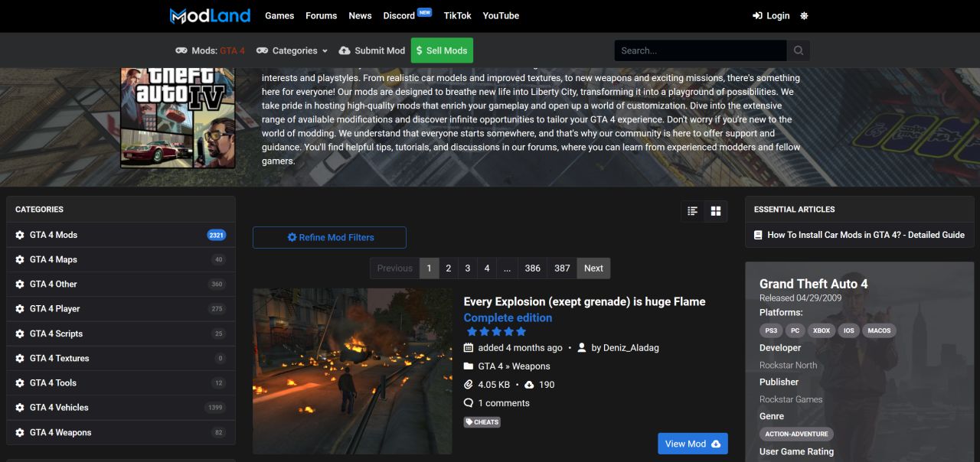980x462 pixels.
Task: Open GTA 4 Mods category
Action: point(121,235)
